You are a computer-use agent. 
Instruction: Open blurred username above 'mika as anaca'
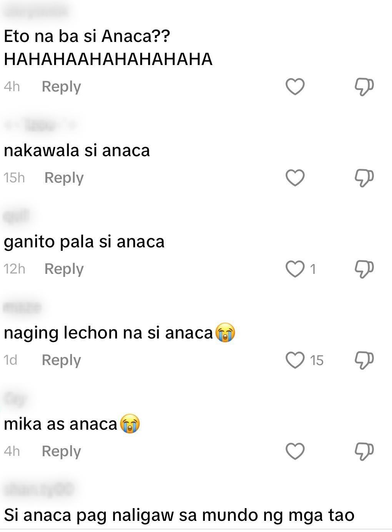[15, 399]
